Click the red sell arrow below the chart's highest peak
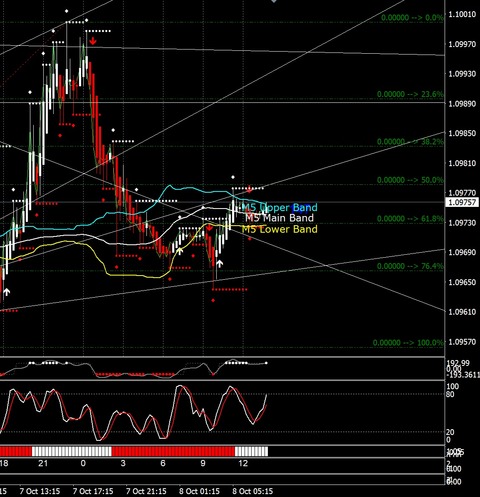 coord(93,41)
